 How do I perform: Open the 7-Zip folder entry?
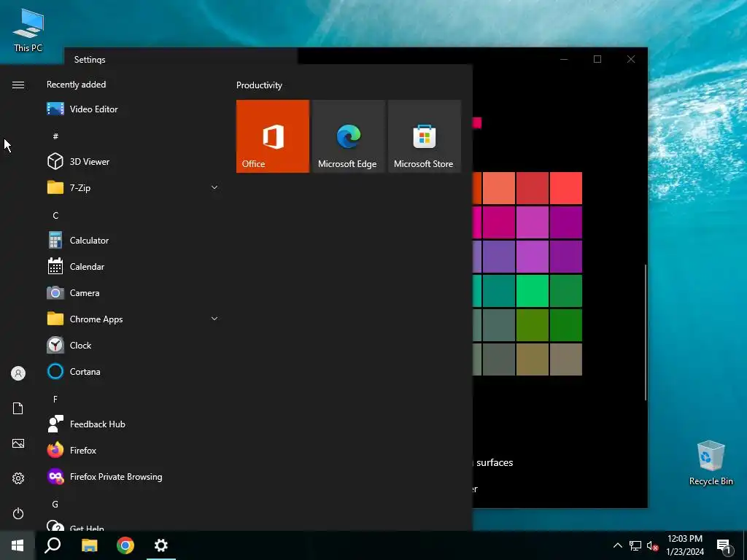coord(133,187)
